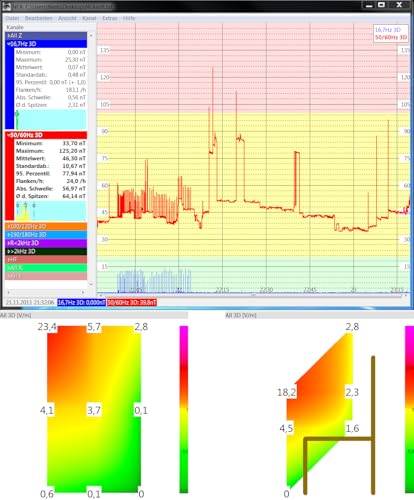Image resolution: width=414 pixels, height=500 pixels.
Task: Expand the >2kHz 3D channel
Action: (46, 251)
